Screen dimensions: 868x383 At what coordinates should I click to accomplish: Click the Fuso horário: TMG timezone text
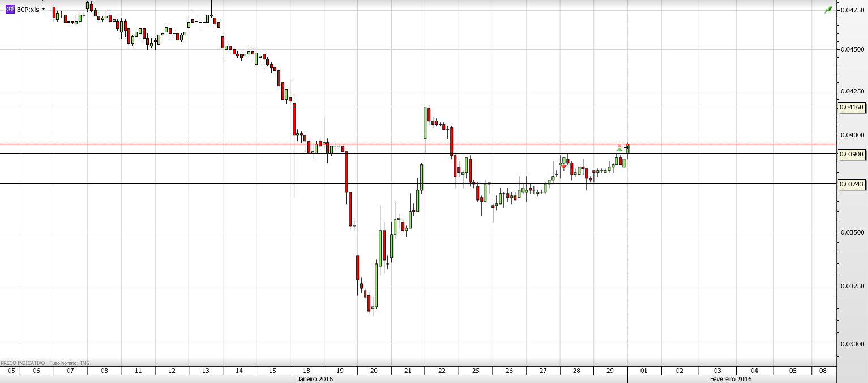(x=70, y=363)
